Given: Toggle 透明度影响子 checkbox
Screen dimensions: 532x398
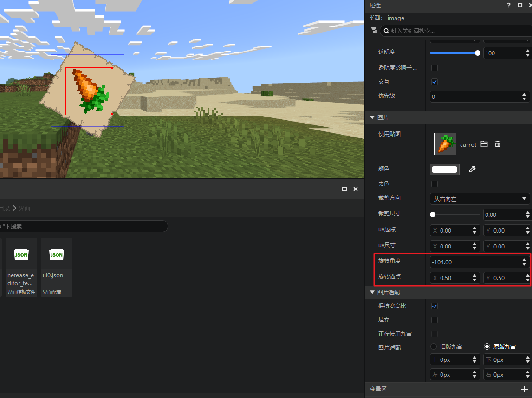Looking at the screenshot, I should point(435,68).
